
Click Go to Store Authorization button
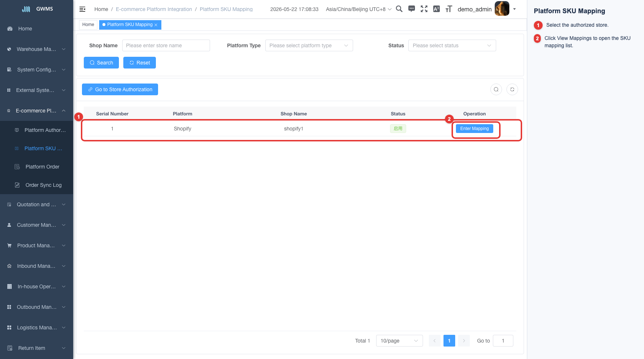tap(120, 89)
